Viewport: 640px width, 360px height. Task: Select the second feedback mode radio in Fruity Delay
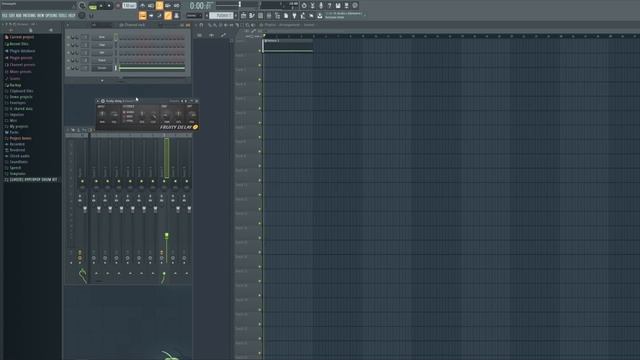click(x=124, y=117)
